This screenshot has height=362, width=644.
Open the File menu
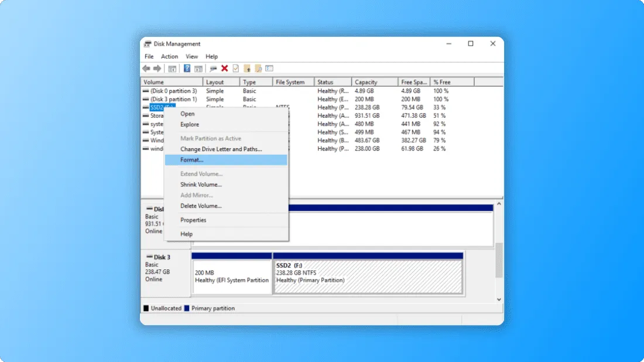[149, 57]
